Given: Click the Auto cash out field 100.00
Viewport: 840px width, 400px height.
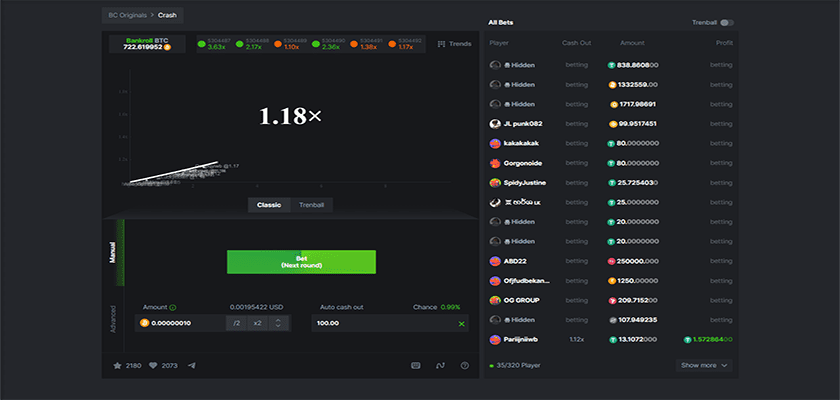Looking at the screenshot, I should click(390, 323).
